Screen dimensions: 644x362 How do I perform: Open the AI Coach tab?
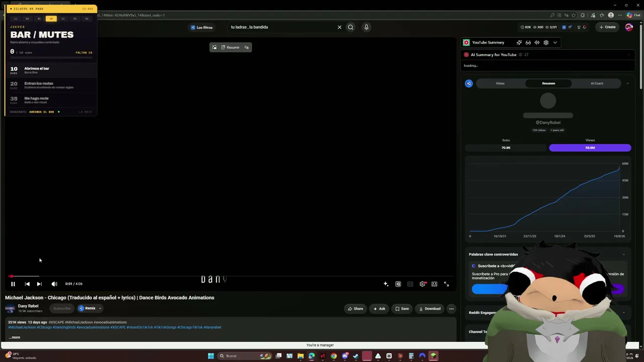click(x=597, y=83)
